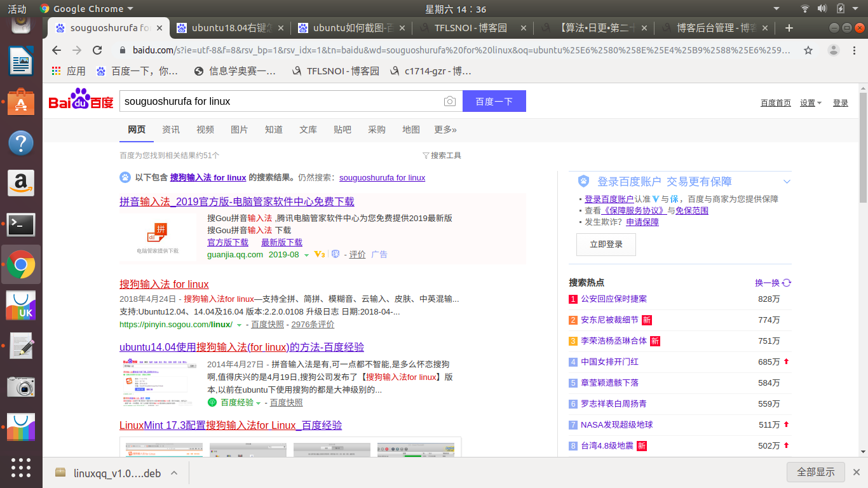Click the camera image-search icon in search box
The height and width of the screenshot is (488, 868).
point(449,102)
